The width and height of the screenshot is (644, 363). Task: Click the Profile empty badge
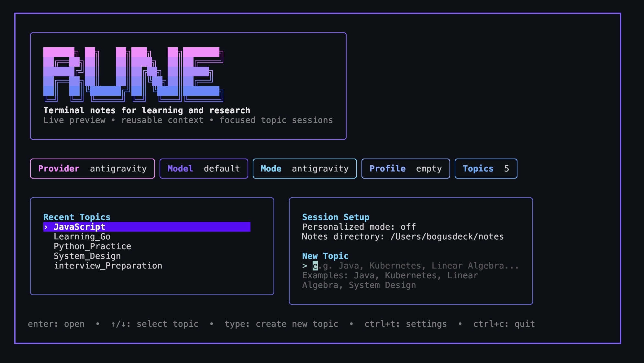406,169
